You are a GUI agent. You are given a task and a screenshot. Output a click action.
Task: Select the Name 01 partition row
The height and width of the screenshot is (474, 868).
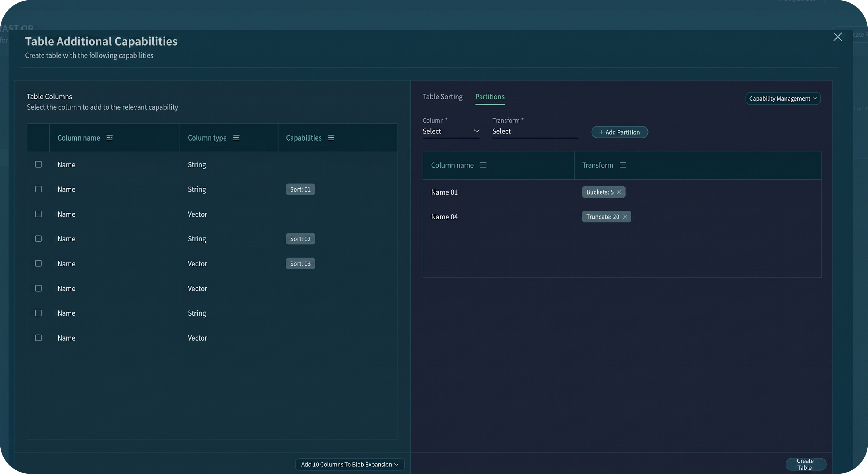click(x=622, y=192)
